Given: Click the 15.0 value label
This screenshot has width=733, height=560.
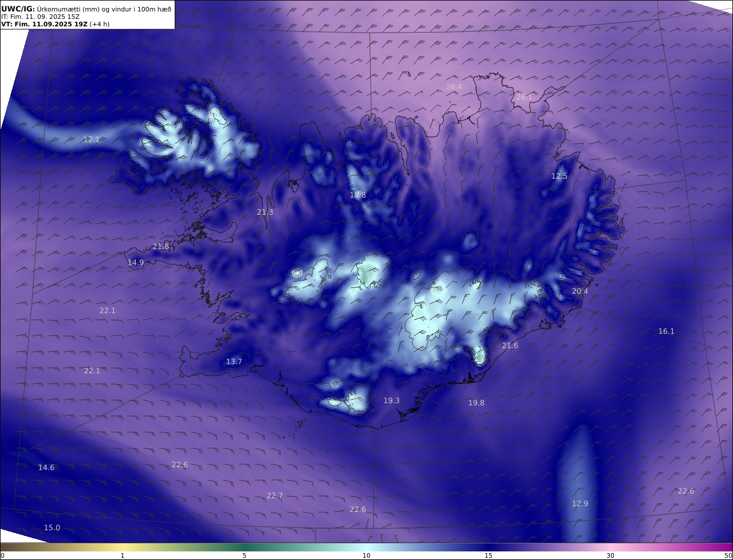Looking at the screenshot, I should pyautogui.click(x=52, y=528).
